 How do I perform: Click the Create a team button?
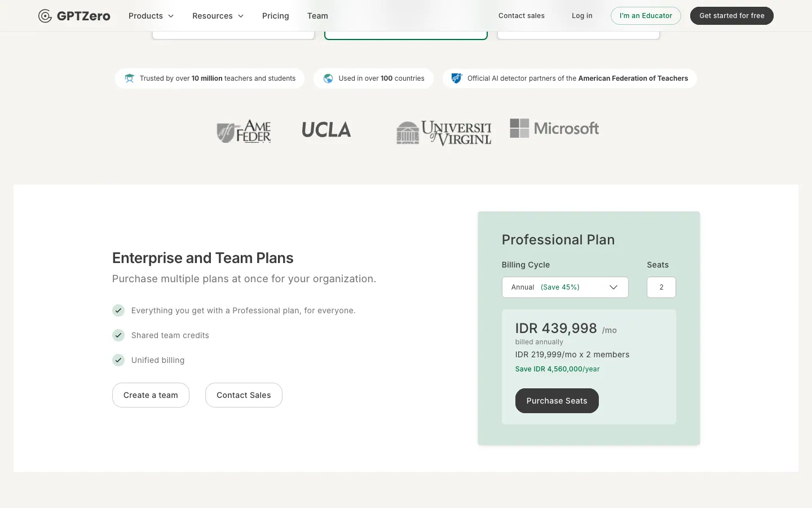151,395
